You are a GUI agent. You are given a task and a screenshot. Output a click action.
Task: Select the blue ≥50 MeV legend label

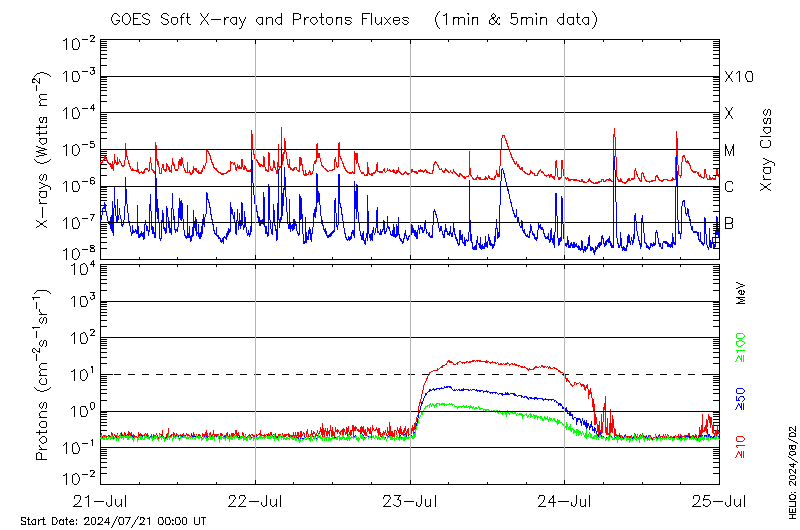(741, 398)
